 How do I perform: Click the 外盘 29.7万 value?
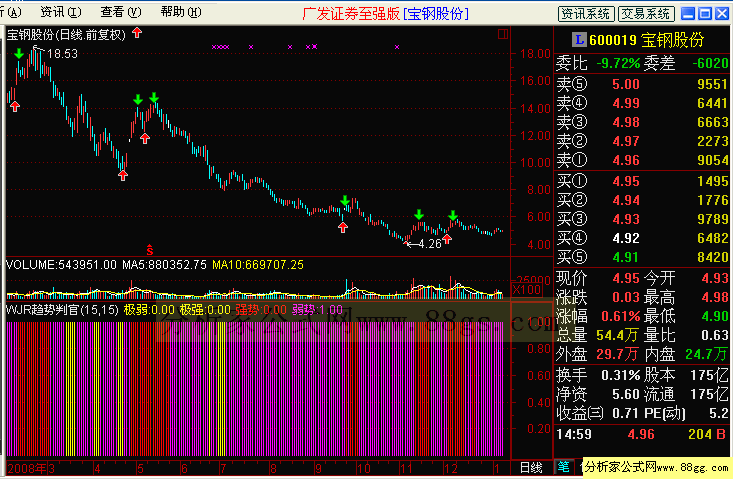coord(617,355)
